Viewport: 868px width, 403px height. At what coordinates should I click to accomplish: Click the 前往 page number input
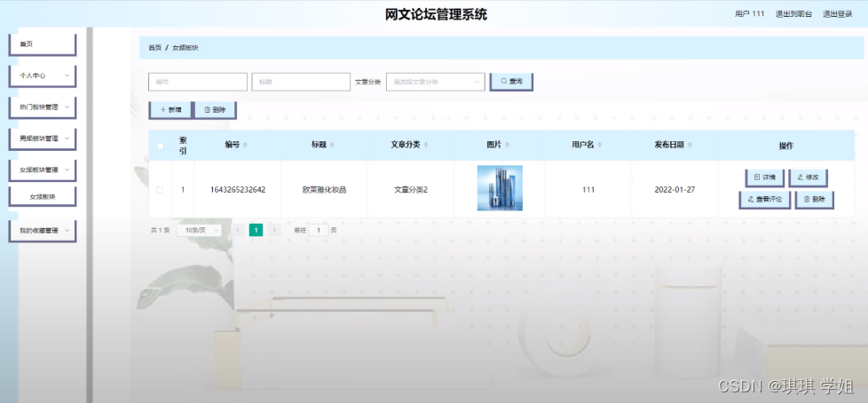point(319,230)
